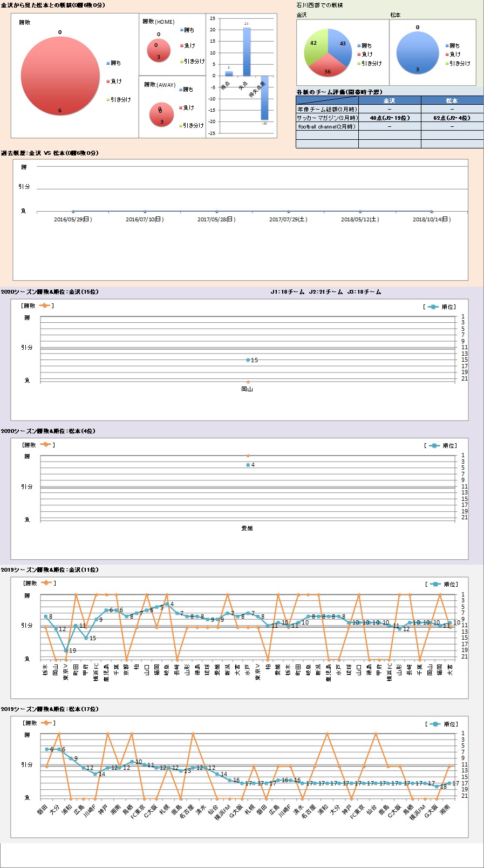
Task: Click the date label 2017/07/29(土)
Action: 288,220
